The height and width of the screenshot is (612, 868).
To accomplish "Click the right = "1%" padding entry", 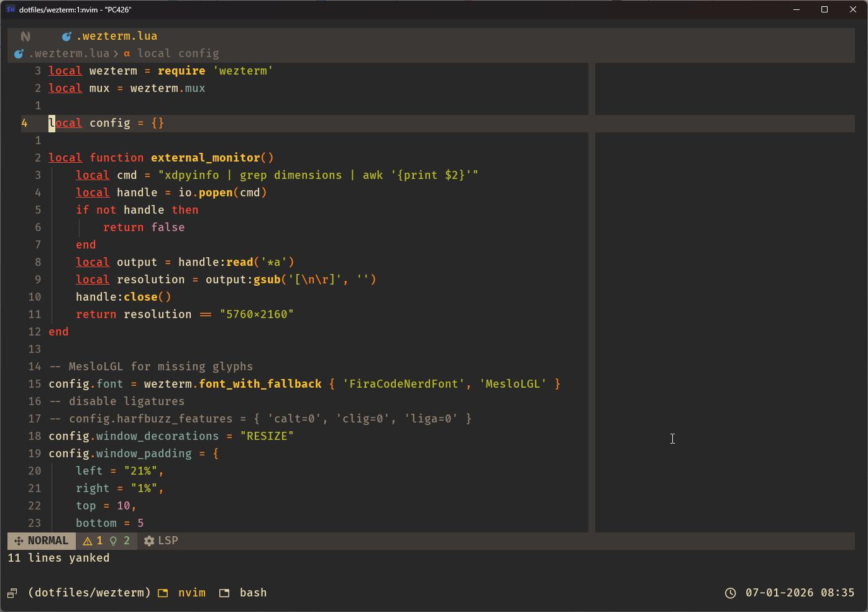I will pos(120,488).
